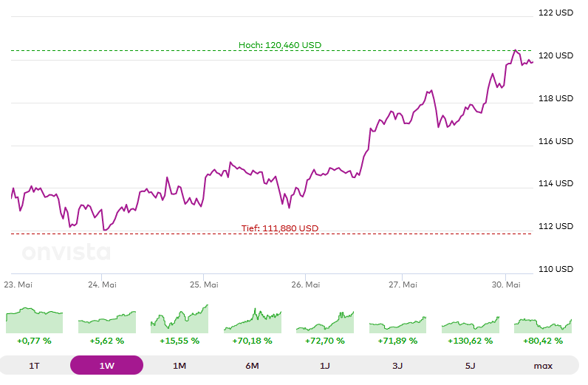This screenshot has width=588, height=385.
Task: Select the 1W time range tab
Action: 106,365
